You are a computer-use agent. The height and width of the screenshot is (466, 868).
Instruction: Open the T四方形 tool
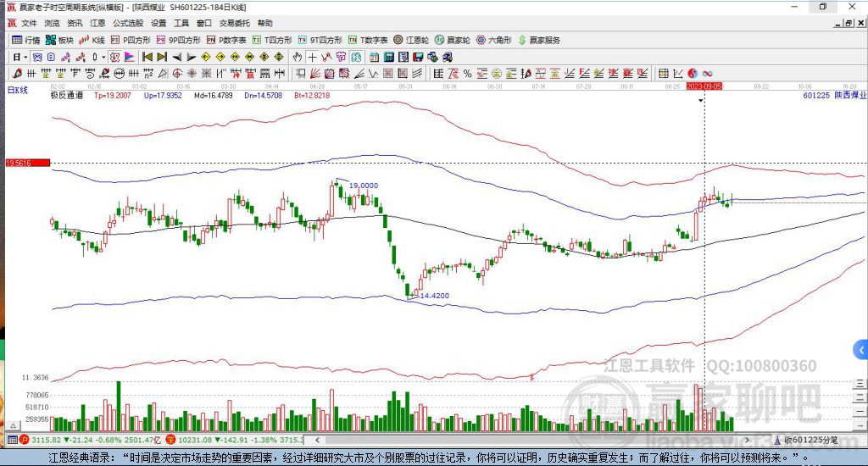272,40
